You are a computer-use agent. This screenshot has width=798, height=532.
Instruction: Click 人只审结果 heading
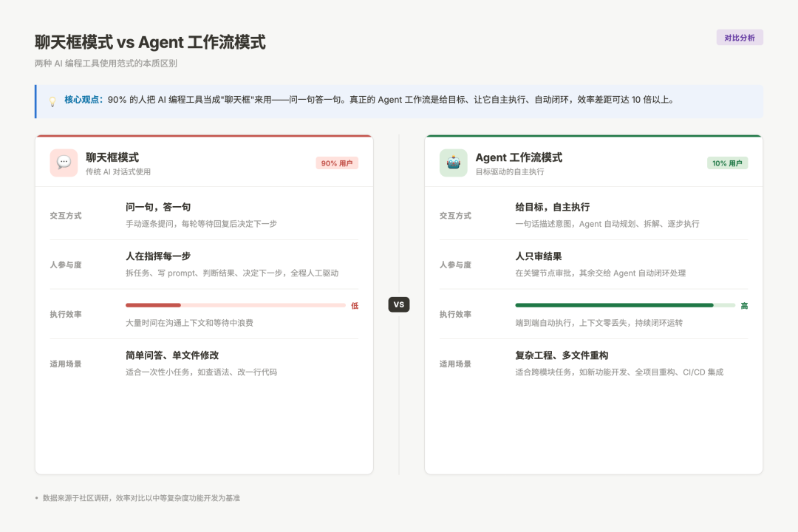pyautogui.click(x=539, y=256)
